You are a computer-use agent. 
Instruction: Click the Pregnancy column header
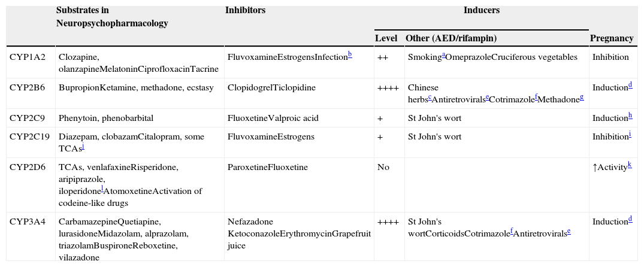pos(612,38)
